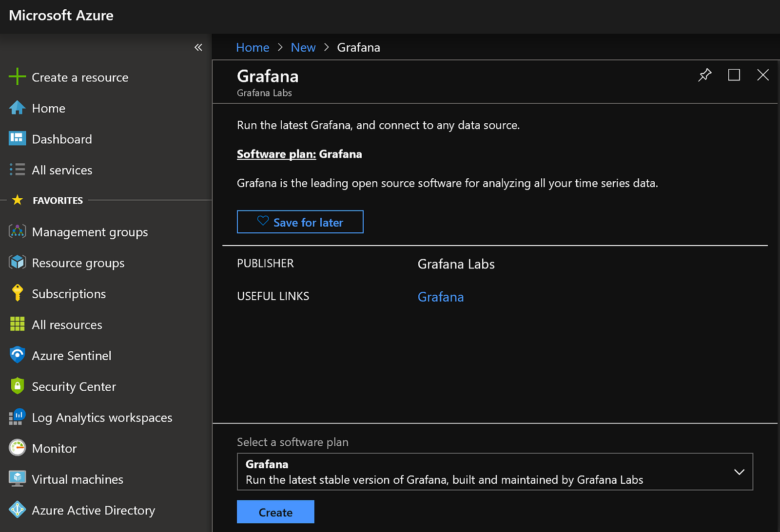Click the Security Center shield icon

(x=17, y=386)
